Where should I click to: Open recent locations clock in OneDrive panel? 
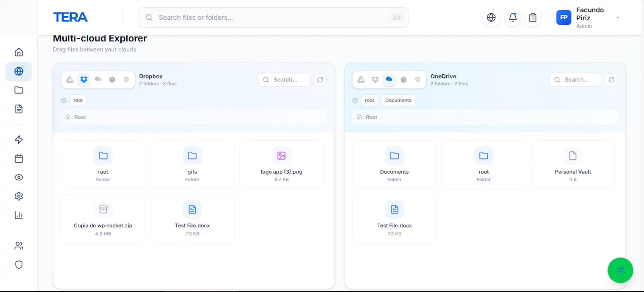coord(355,100)
